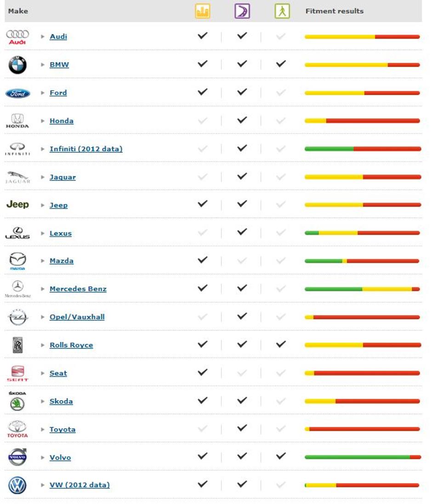Viewport: 432px width, 504px height.
Task: Click the BMW roundel logo
Action: tap(17, 65)
